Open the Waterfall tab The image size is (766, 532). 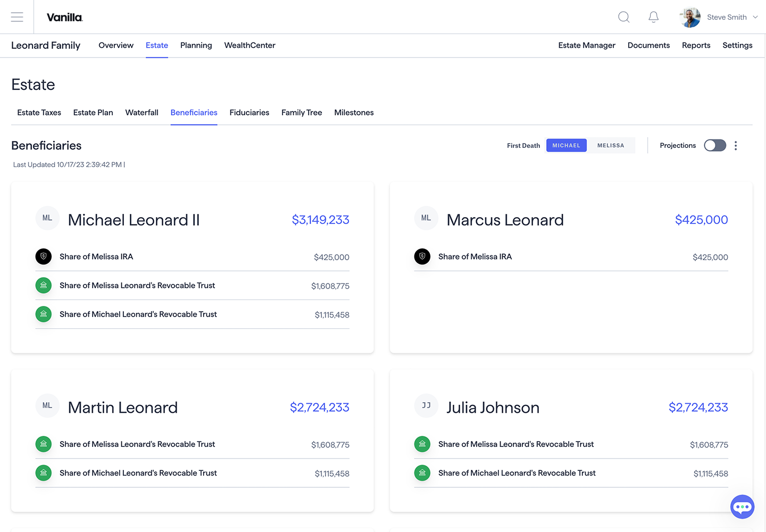coord(141,113)
